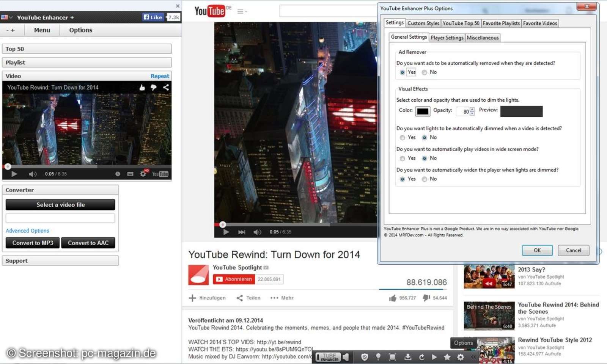This screenshot has height=364, width=607.
Task: Open the Player Settings tab
Action: pyautogui.click(x=447, y=38)
